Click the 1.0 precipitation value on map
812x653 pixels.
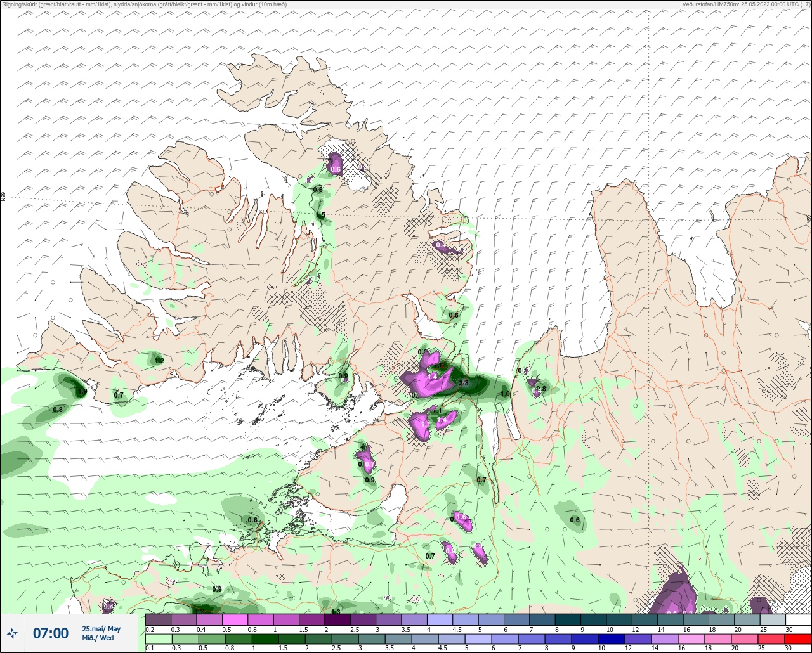(x=505, y=394)
